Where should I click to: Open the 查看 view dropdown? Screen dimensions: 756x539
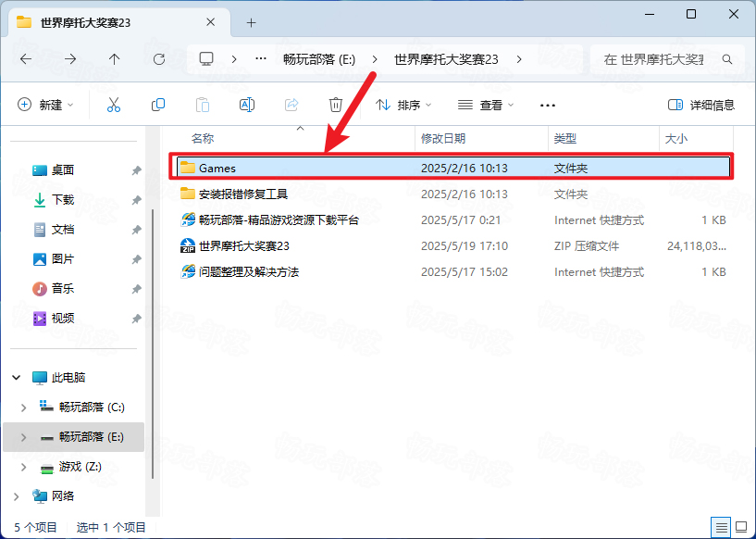(x=486, y=105)
